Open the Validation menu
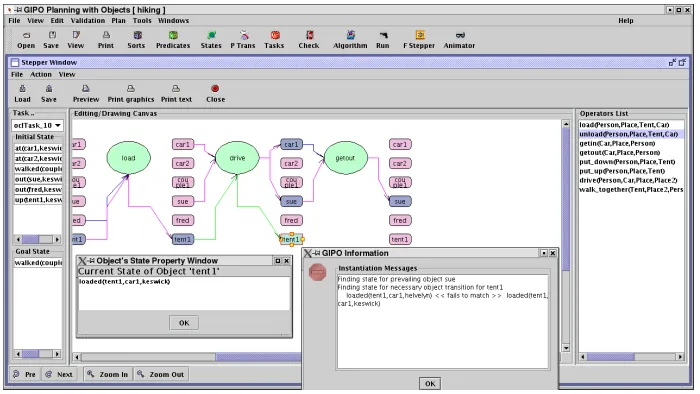The width and height of the screenshot is (700, 394). click(x=88, y=21)
